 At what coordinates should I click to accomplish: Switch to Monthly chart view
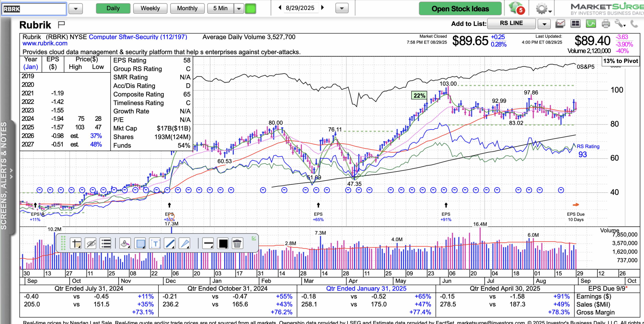tap(187, 8)
